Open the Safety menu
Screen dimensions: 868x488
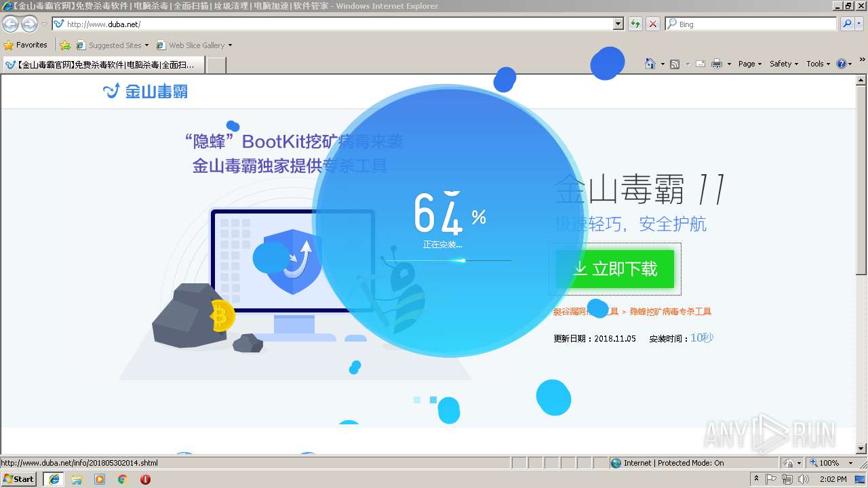(x=785, y=64)
